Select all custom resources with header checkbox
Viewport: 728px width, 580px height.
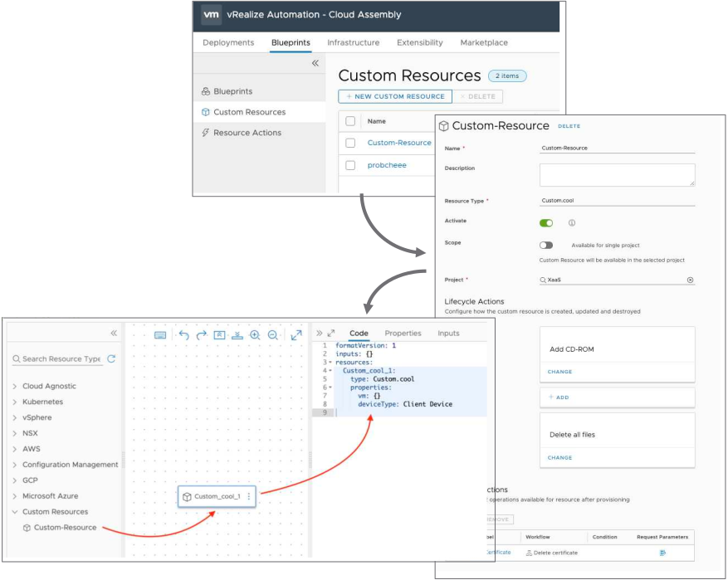pyautogui.click(x=350, y=121)
